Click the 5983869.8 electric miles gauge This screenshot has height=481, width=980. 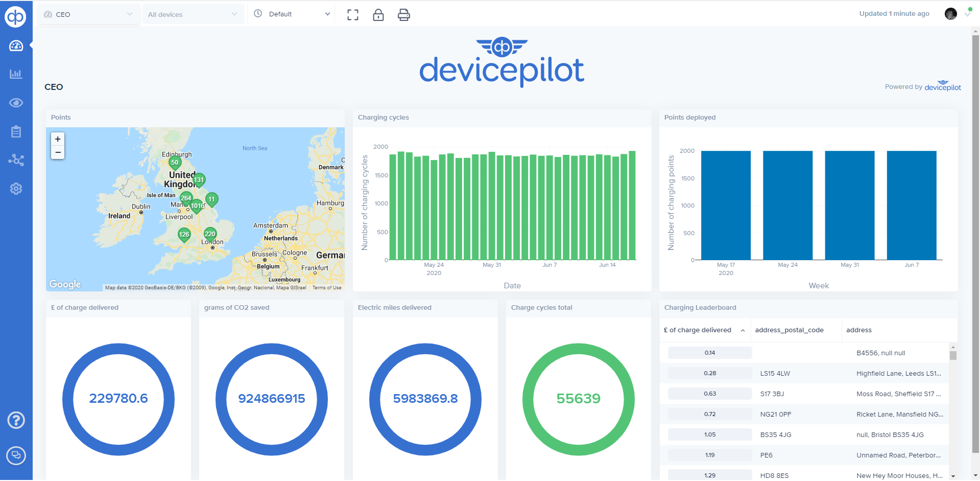pos(425,399)
